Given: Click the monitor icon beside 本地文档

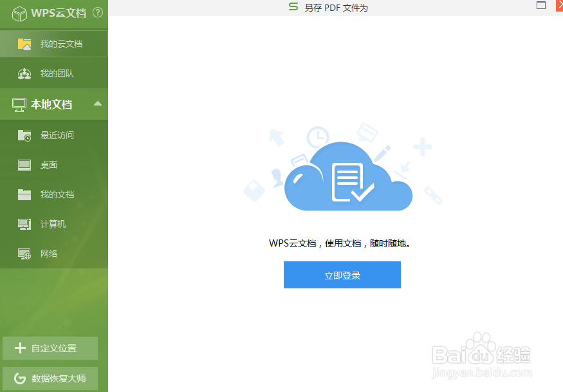Looking at the screenshot, I should [x=19, y=105].
